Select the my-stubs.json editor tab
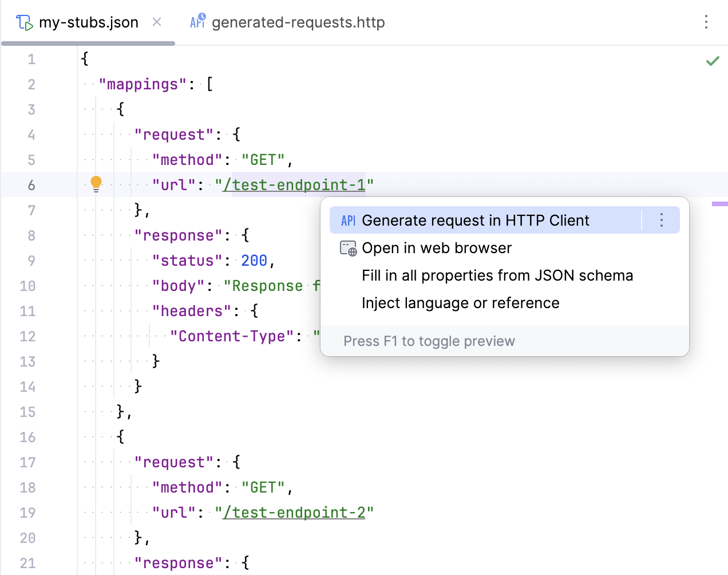The image size is (728, 575). [89, 22]
